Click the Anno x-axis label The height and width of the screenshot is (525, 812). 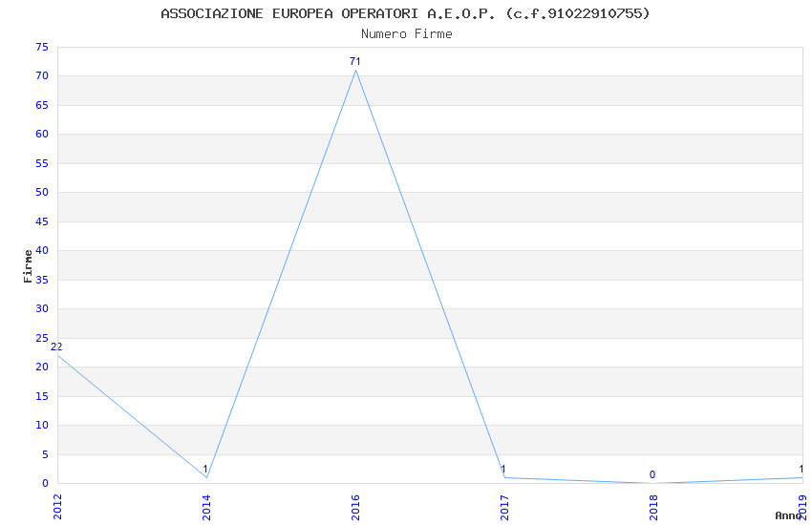[x=788, y=515]
